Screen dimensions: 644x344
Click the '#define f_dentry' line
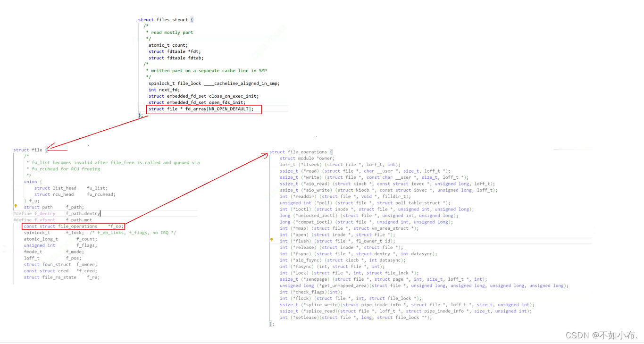coord(57,214)
